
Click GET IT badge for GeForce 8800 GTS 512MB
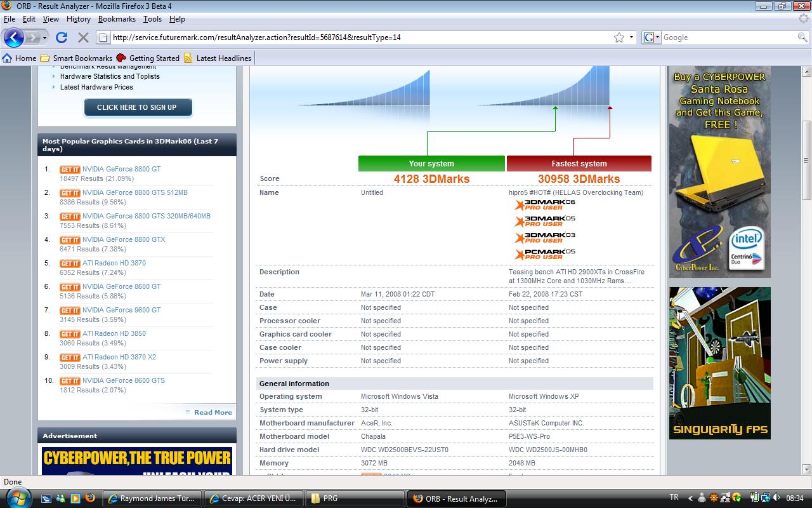pyautogui.click(x=70, y=193)
